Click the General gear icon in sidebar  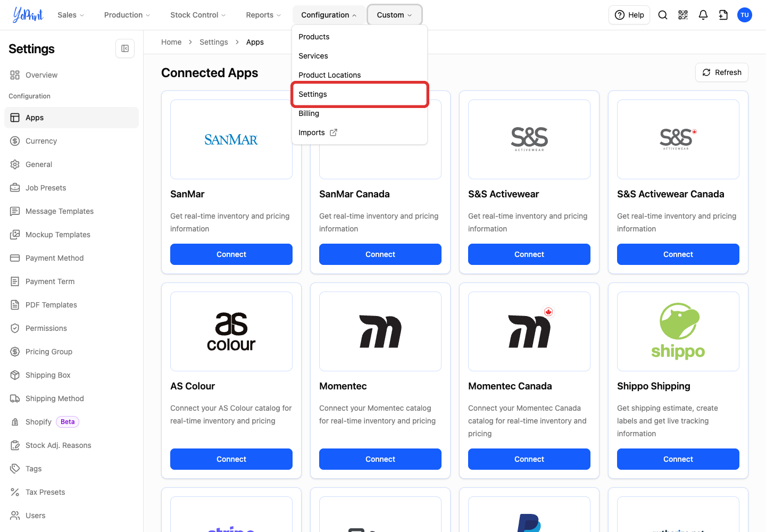15,164
